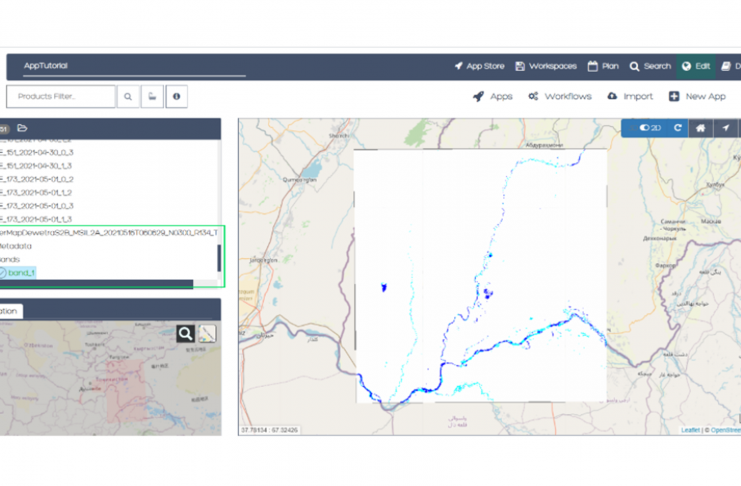Click the layer image icon on mini map
Screen dimensions: 741x486
click(x=207, y=334)
